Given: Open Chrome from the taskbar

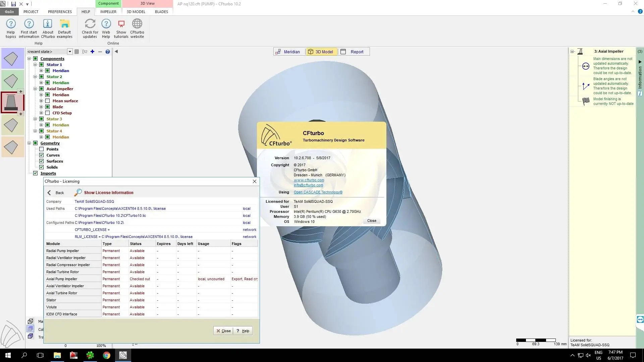Looking at the screenshot, I should (x=107, y=355).
